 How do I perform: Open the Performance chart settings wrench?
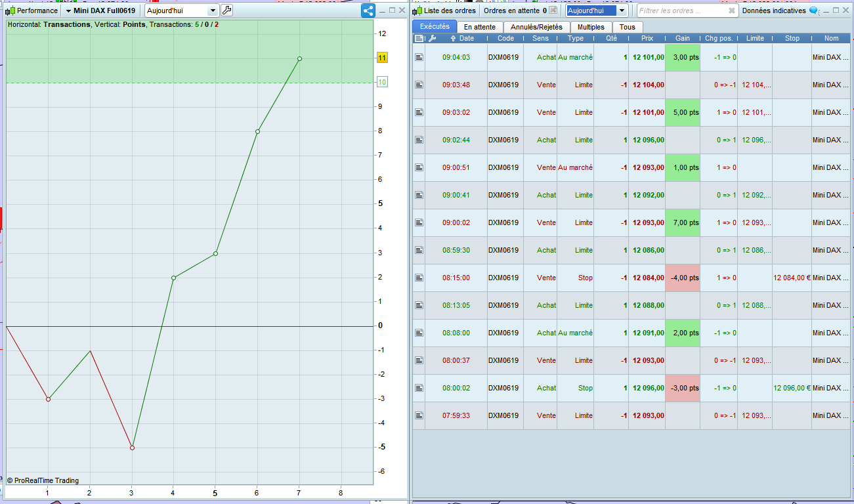pos(227,10)
